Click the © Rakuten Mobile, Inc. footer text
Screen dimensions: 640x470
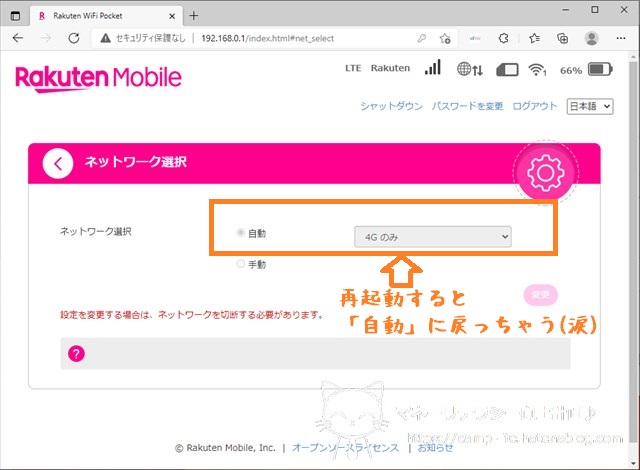coord(225,448)
